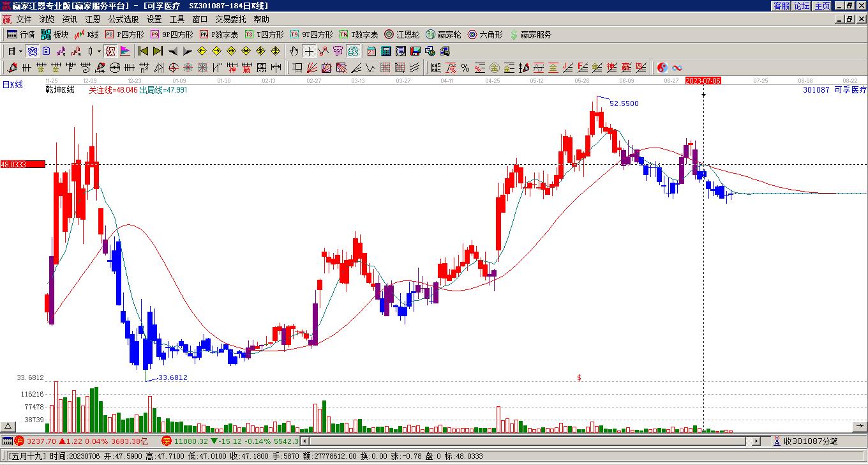Open the 江恩 menu
This screenshot has width=868, height=465.
pyautogui.click(x=93, y=19)
